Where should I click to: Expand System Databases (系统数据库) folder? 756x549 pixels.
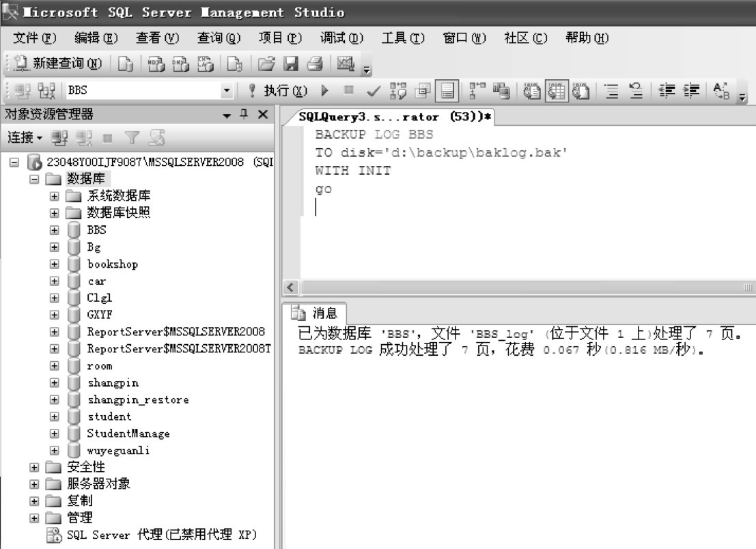click(54, 196)
